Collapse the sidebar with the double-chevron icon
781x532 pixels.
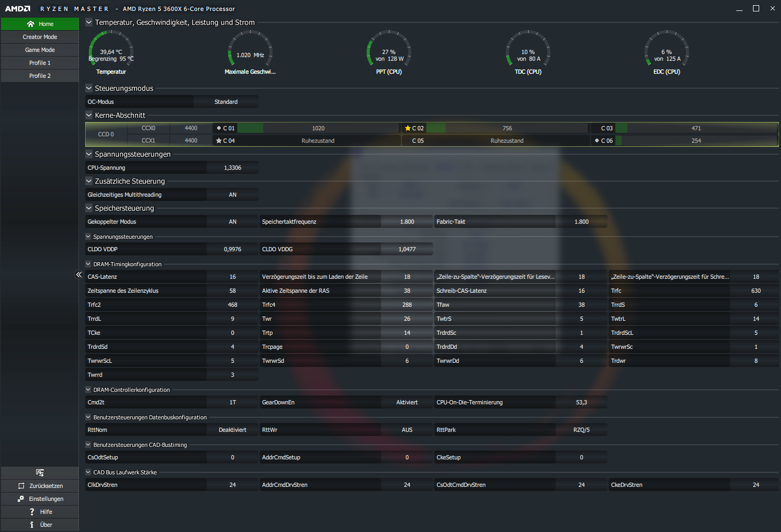79,275
